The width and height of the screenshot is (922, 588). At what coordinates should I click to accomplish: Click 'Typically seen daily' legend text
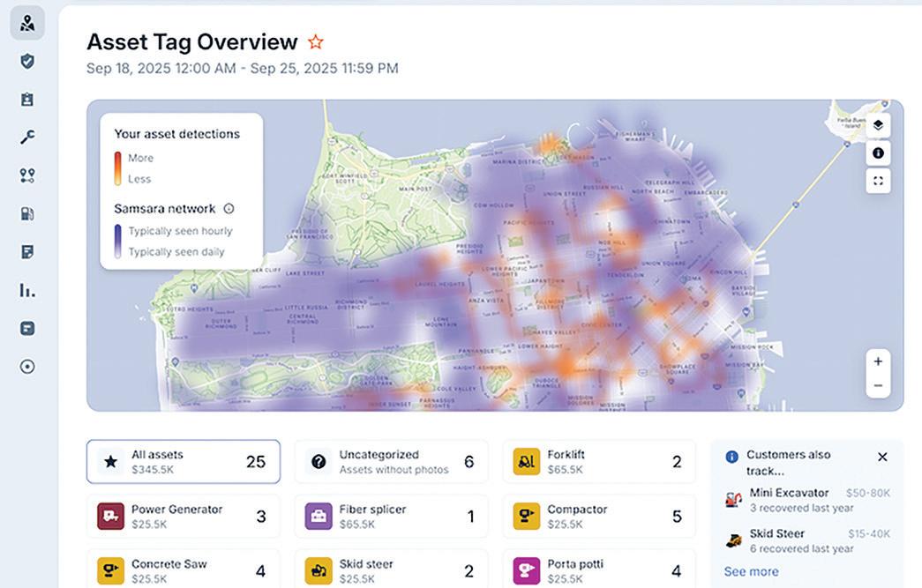[176, 251]
